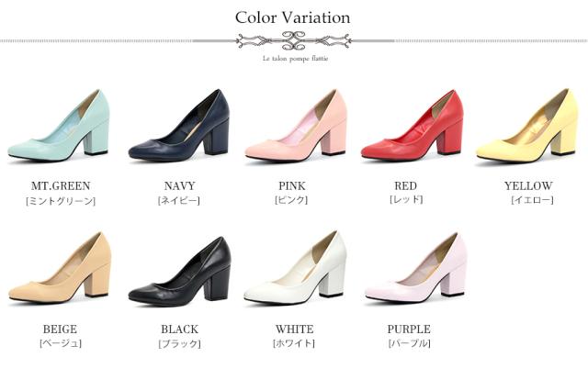Pick the pink pump thumbnail
Viewport: 588px width, 391px height.
point(296,126)
